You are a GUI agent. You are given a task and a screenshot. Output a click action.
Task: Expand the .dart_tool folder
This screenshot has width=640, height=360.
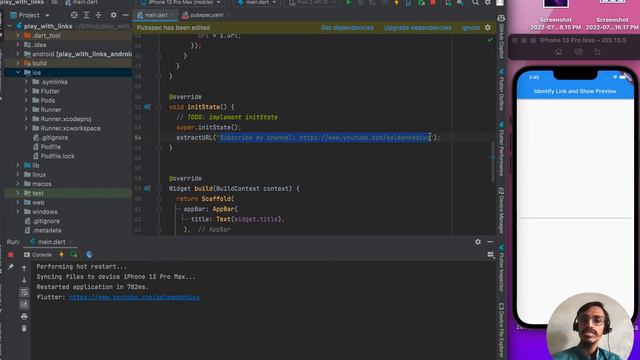(18, 36)
